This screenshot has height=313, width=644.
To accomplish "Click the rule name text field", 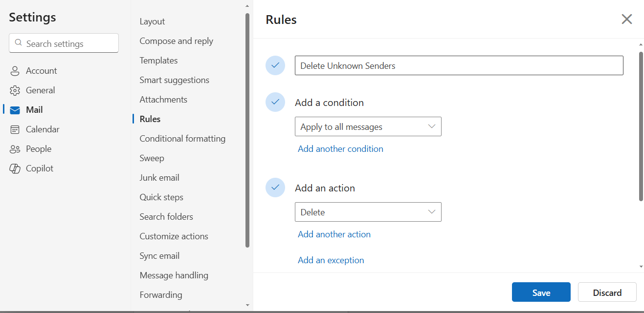I will coord(459,65).
